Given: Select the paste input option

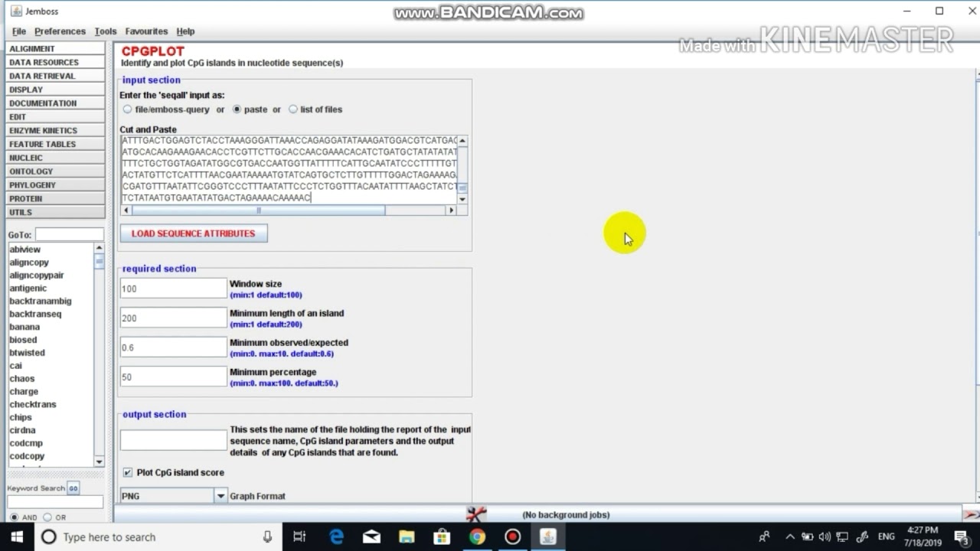Looking at the screenshot, I should point(237,109).
